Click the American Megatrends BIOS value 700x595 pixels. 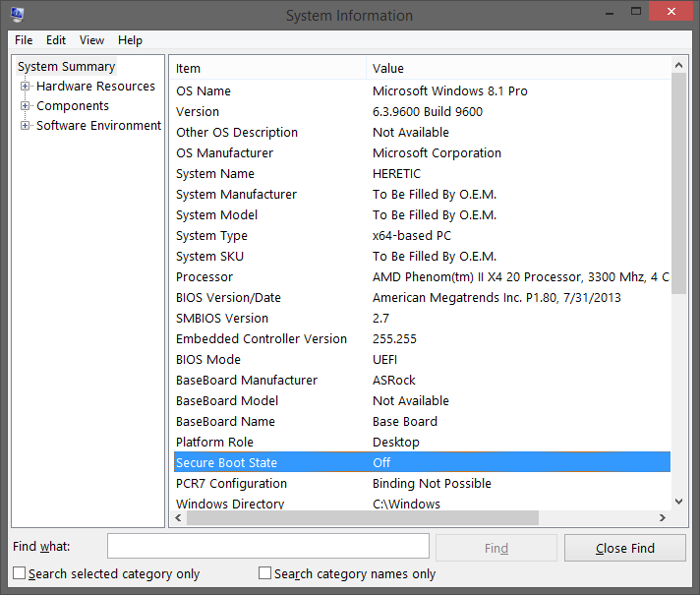496,297
